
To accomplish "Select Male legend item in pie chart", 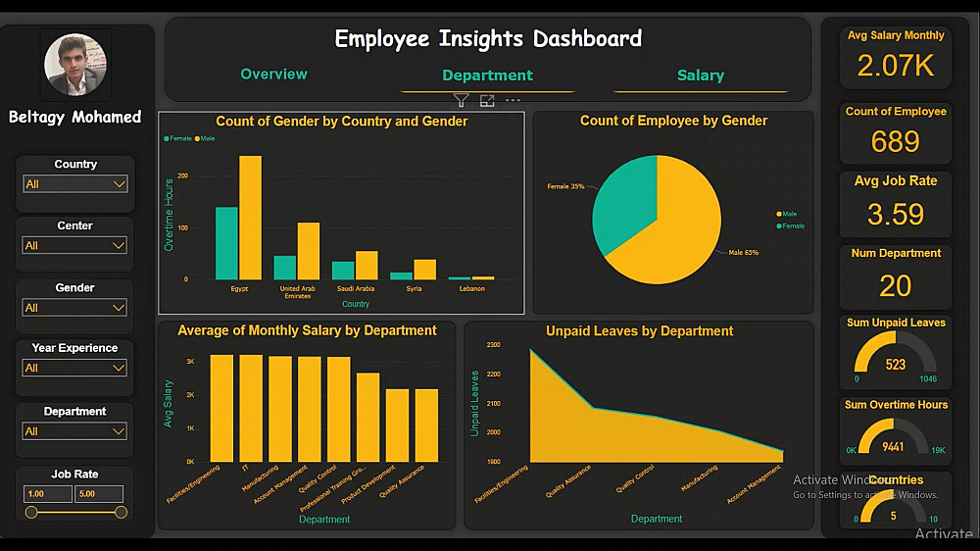I will [787, 214].
